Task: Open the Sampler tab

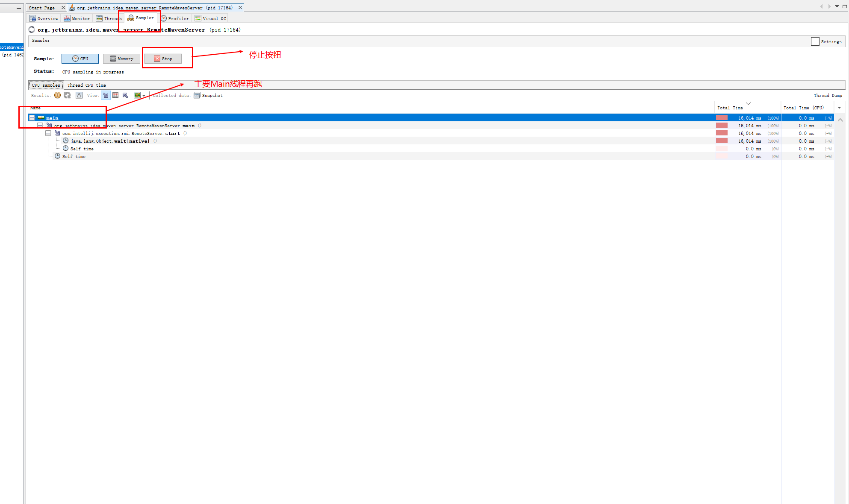Action: tap(141, 18)
